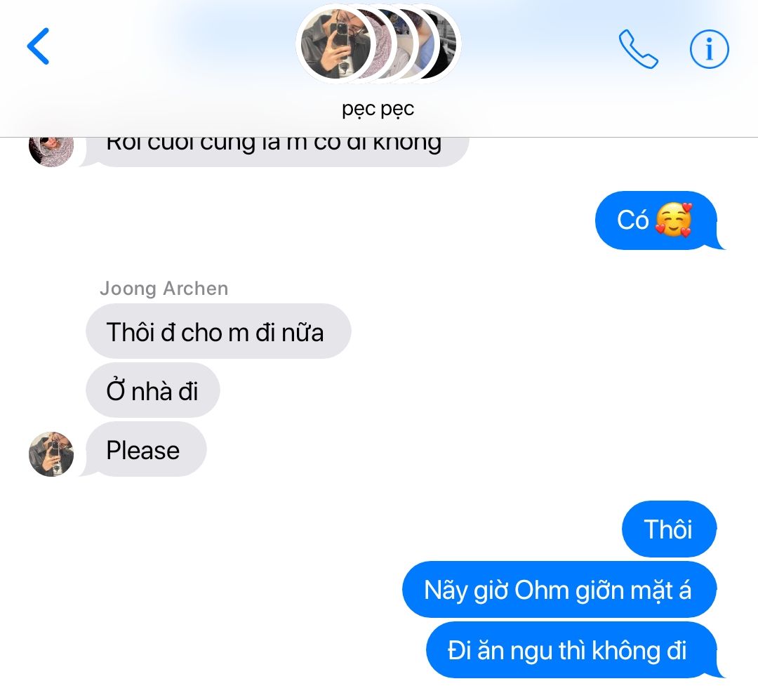
Task: Open the group avatar cluster at top
Action: tap(378, 44)
